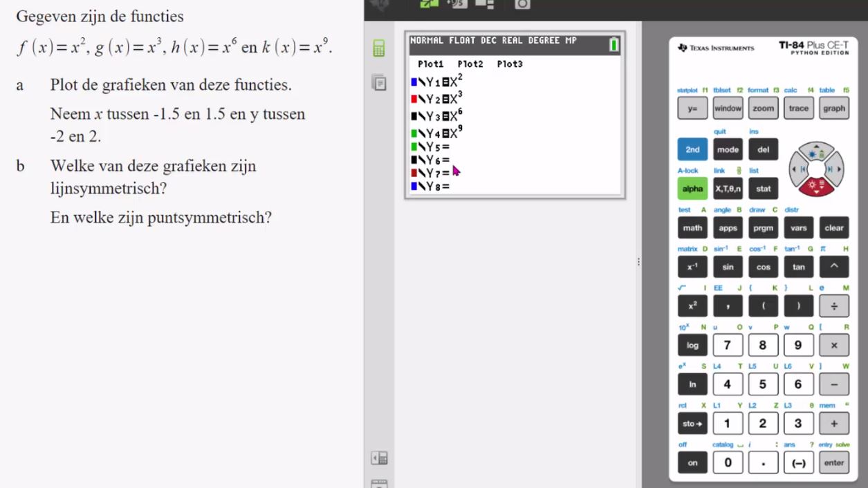Viewport: 868px width, 488px height.
Task: Click the x² square key
Action: coord(692,306)
